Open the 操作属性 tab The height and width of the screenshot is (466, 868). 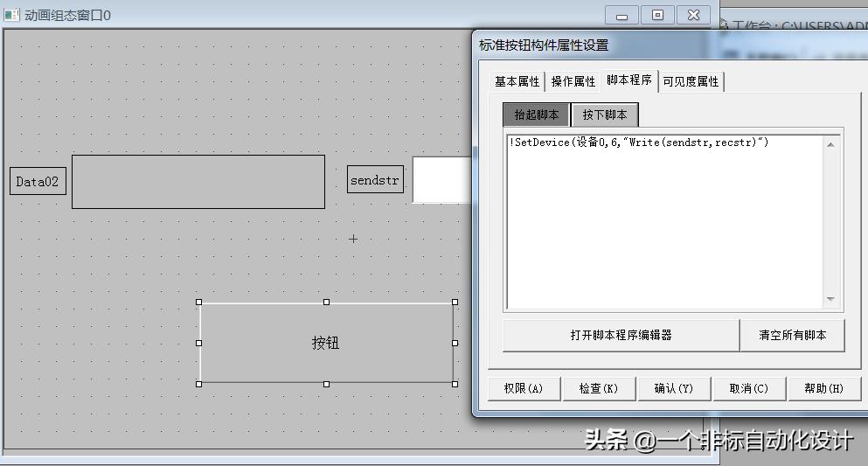[x=573, y=81]
